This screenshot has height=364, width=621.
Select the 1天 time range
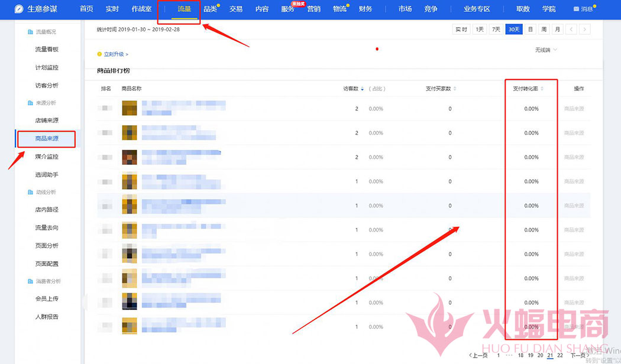[x=480, y=30]
